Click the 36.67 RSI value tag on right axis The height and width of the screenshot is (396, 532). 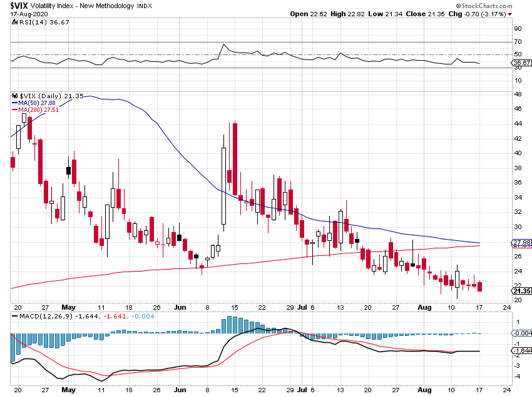tap(521, 63)
